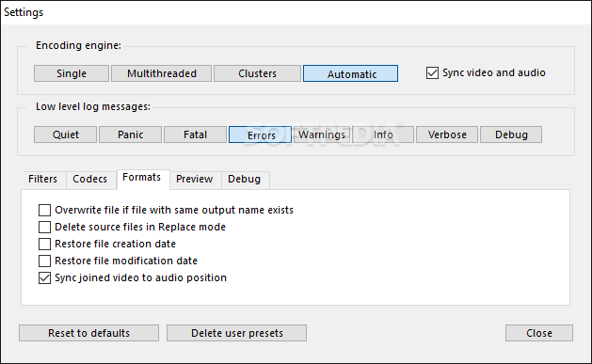Set log level to Fatal
This screenshot has width=592, height=364.
click(x=195, y=135)
